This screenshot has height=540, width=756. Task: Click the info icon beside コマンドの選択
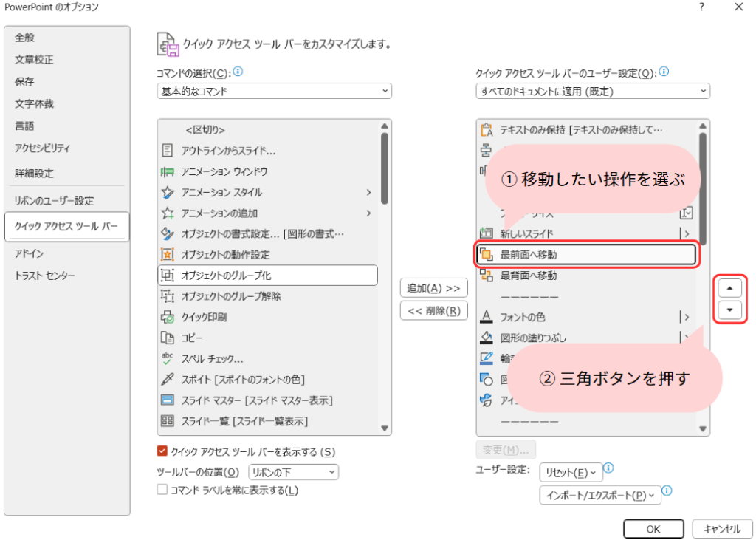coord(238,72)
